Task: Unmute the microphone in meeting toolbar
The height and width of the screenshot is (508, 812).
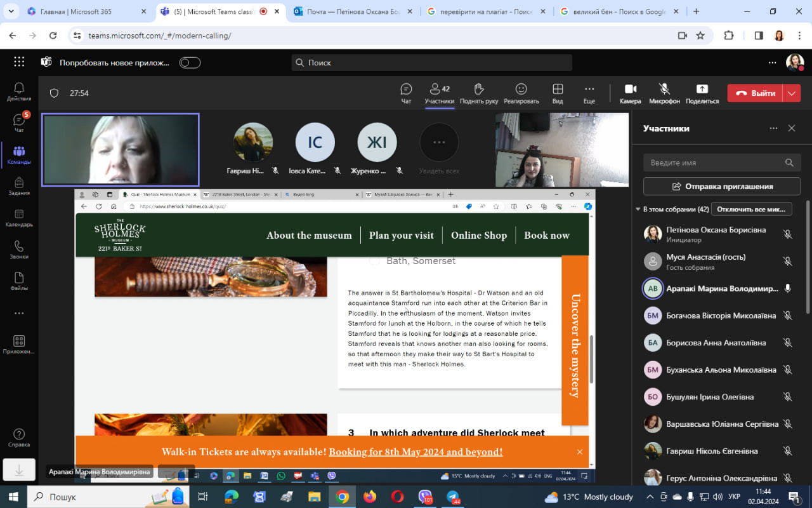Action: 664,93
